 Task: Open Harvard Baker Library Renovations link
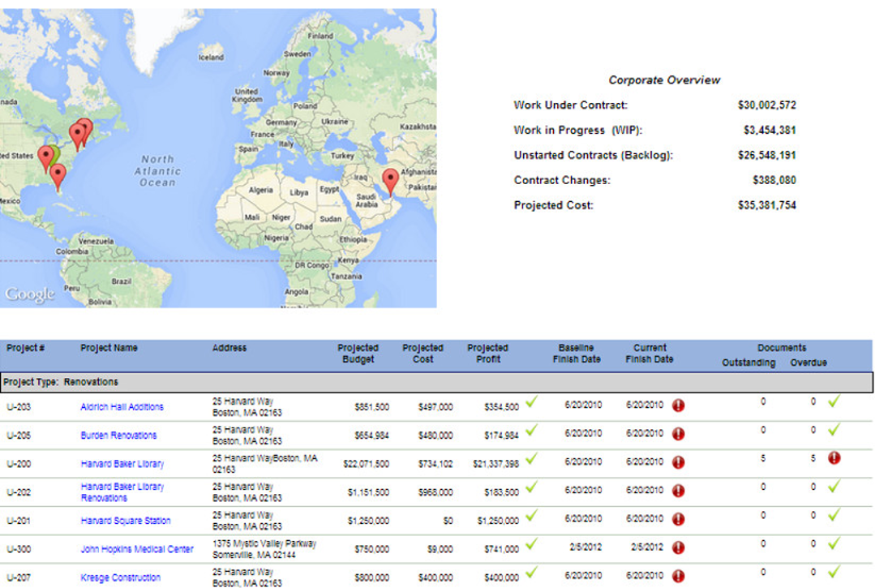(x=122, y=492)
